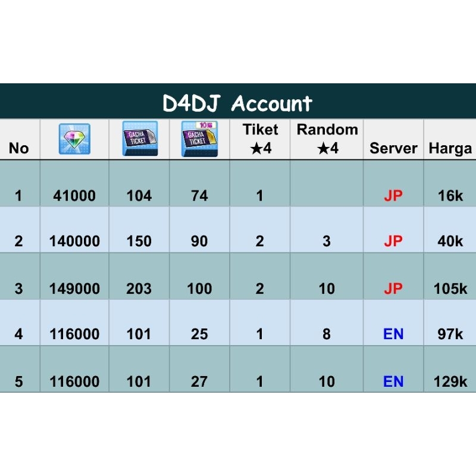This screenshot has width=476, height=476.
Task: Click the JP server in row 1
Action: point(393,196)
